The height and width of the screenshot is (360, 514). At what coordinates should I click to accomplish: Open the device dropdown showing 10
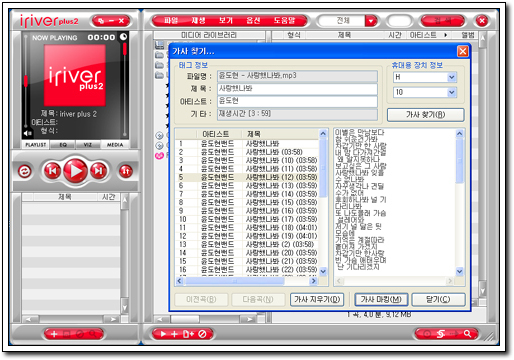451,92
